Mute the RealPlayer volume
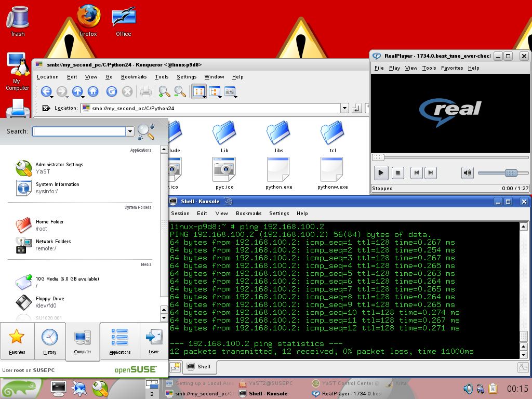Viewport: 532px width, 399px height. (x=467, y=173)
